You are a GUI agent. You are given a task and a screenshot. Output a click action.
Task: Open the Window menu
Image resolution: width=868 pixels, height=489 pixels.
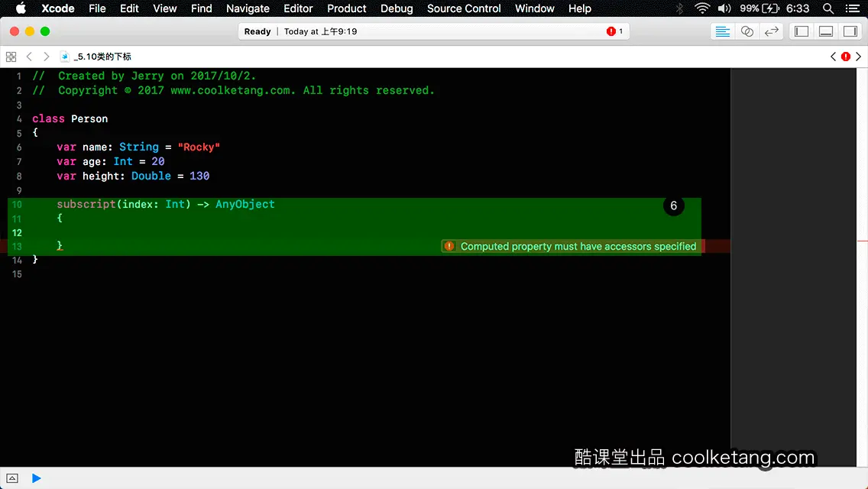pos(534,8)
